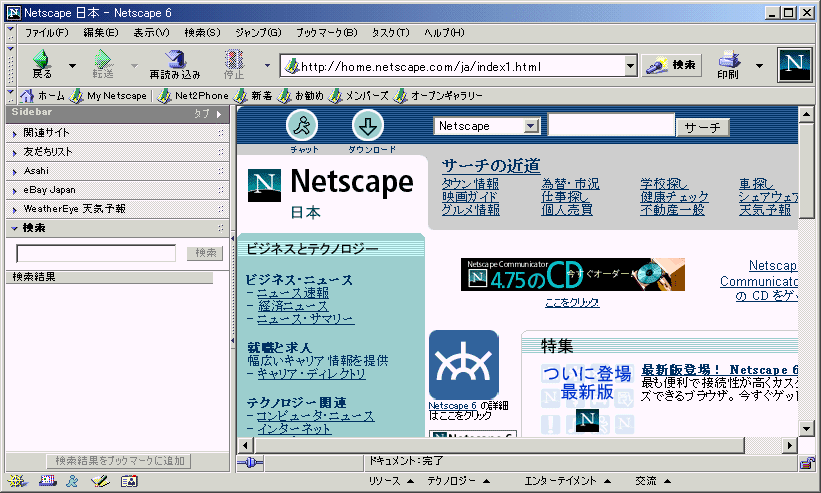Open the 表示(V) menu
Viewport: 821px width, 493px height.
click(x=151, y=32)
